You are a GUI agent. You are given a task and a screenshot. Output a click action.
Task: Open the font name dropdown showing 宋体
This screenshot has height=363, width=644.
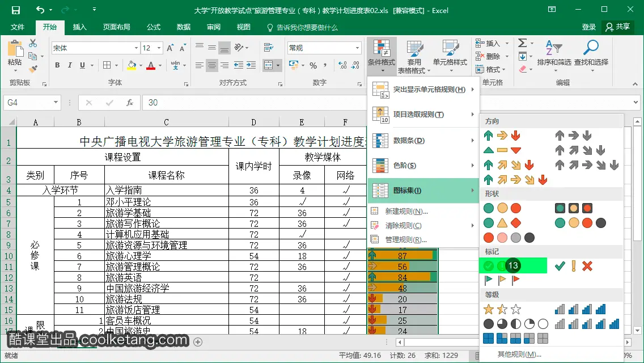coord(137,48)
